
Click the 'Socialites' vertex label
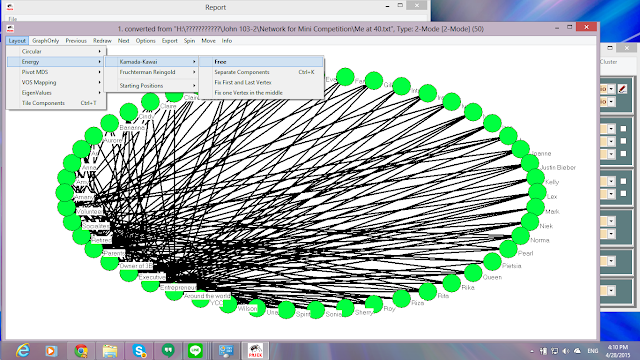point(96,226)
